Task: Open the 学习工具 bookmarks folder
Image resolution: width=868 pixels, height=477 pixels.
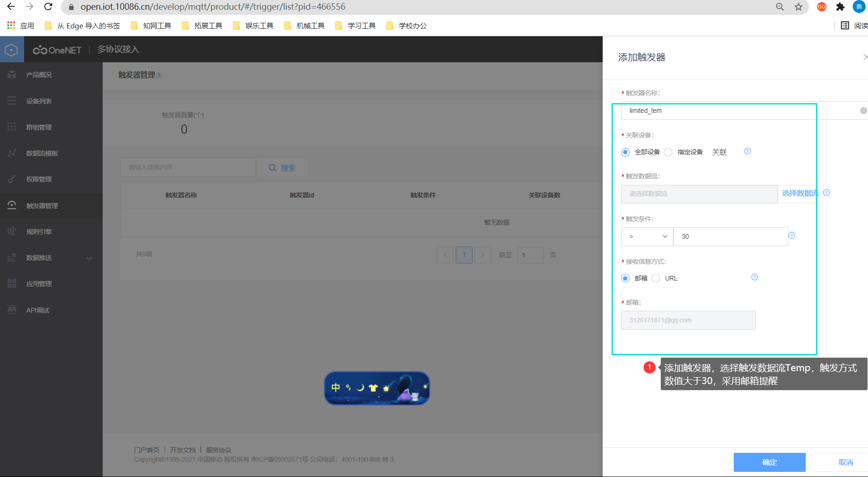Action: [x=360, y=26]
